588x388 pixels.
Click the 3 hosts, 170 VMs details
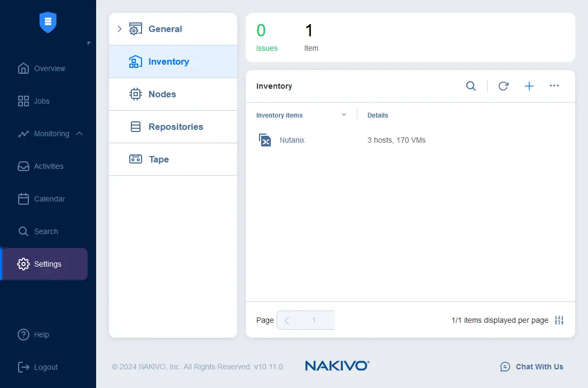point(396,140)
